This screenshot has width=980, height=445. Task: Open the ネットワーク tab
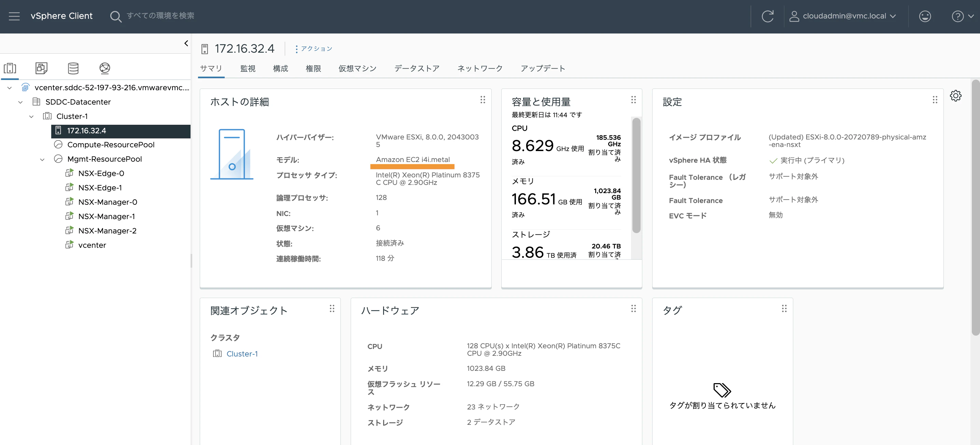coord(480,68)
